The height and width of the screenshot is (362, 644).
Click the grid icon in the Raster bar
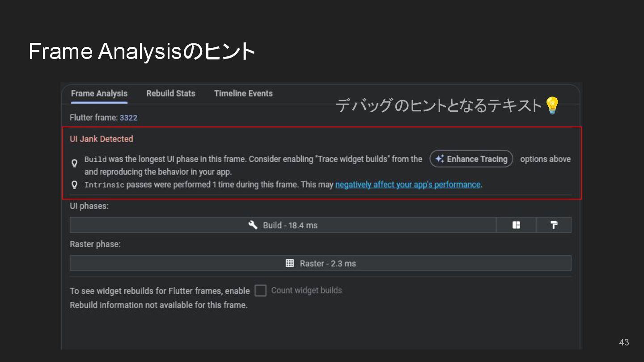pos(290,263)
